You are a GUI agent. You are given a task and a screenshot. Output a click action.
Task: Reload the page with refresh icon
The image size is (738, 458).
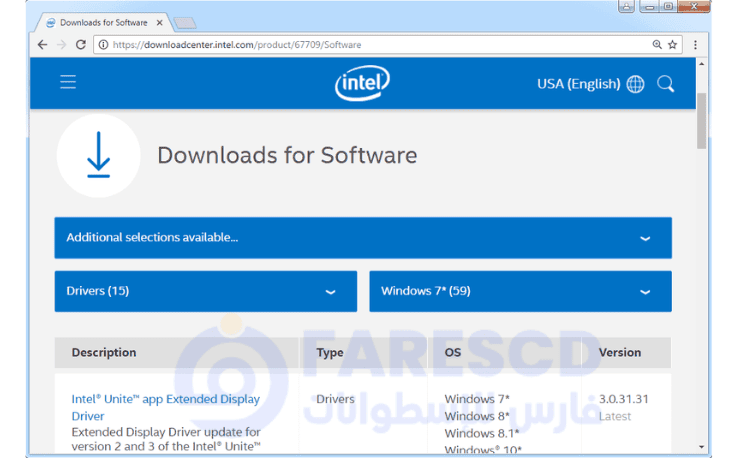click(x=81, y=45)
